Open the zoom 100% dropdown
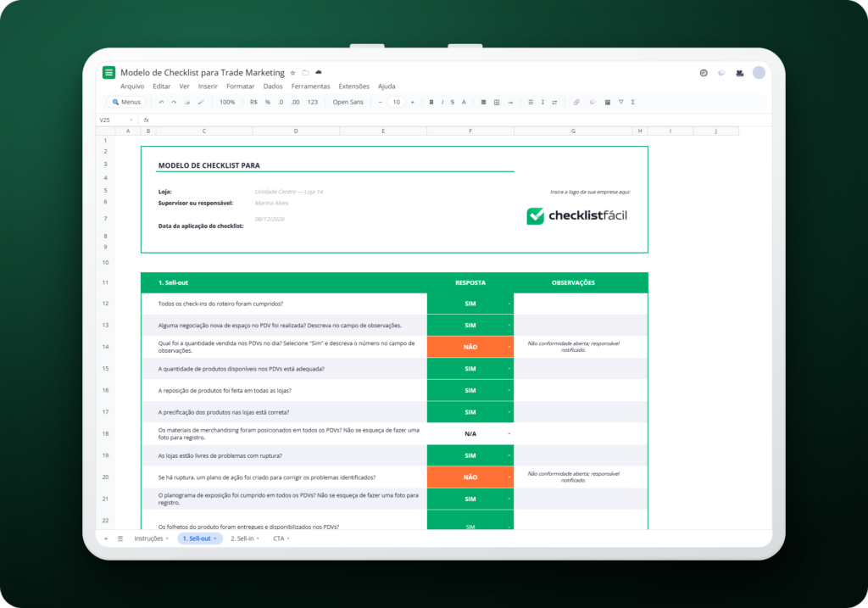868x608 pixels. [227, 103]
